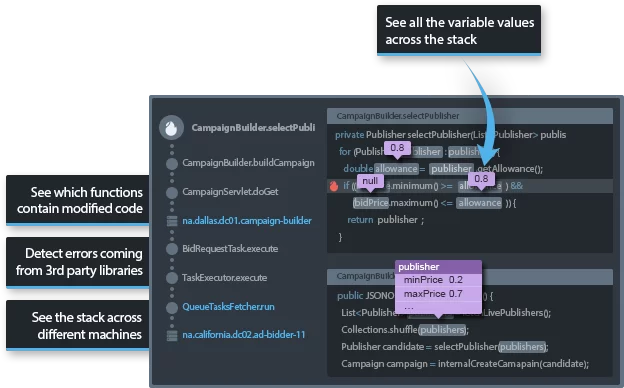Click the CampaignBuilder.selectPublisher code panel header
624x388 pixels.
pyautogui.click(x=470, y=116)
